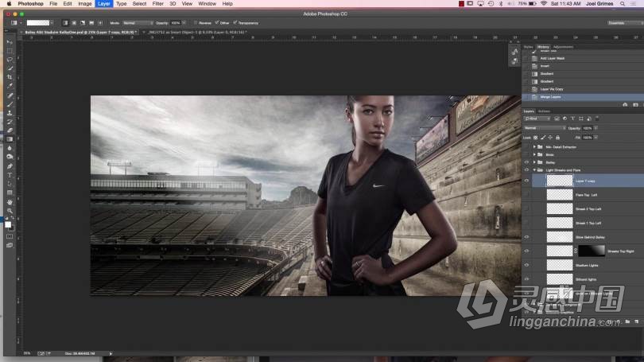The height and width of the screenshot is (362, 644).
Task: Open the layer filter Kind dropdown
Action: (537, 119)
